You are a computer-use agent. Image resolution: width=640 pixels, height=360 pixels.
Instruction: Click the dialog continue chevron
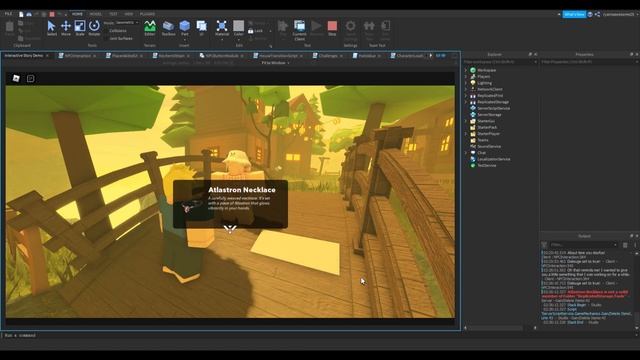coord(230,229)
